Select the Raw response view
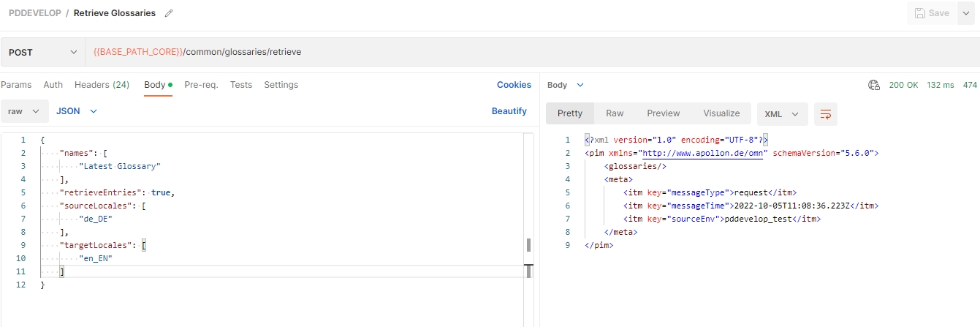The image size is (980, 327). coord(615,113)
